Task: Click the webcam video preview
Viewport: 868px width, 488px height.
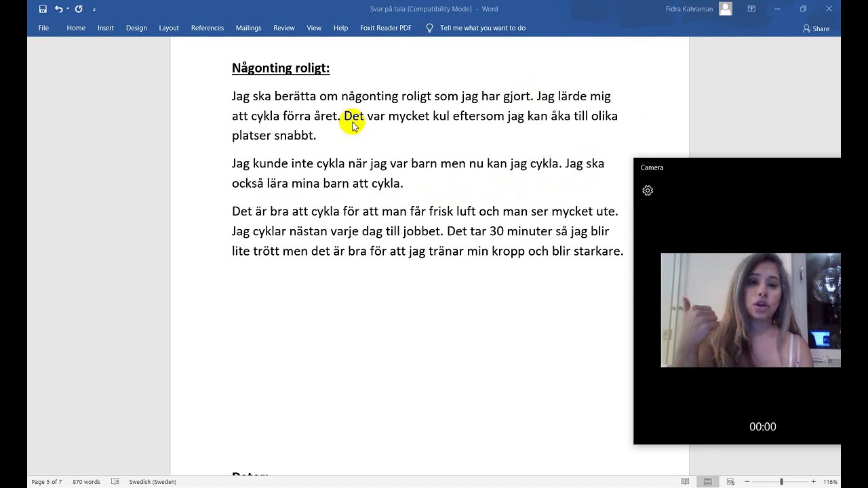Action: pos(751,310)
